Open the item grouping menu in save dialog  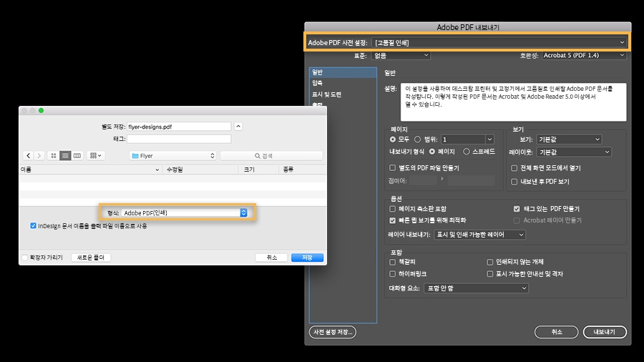click(x=95, y=155)
